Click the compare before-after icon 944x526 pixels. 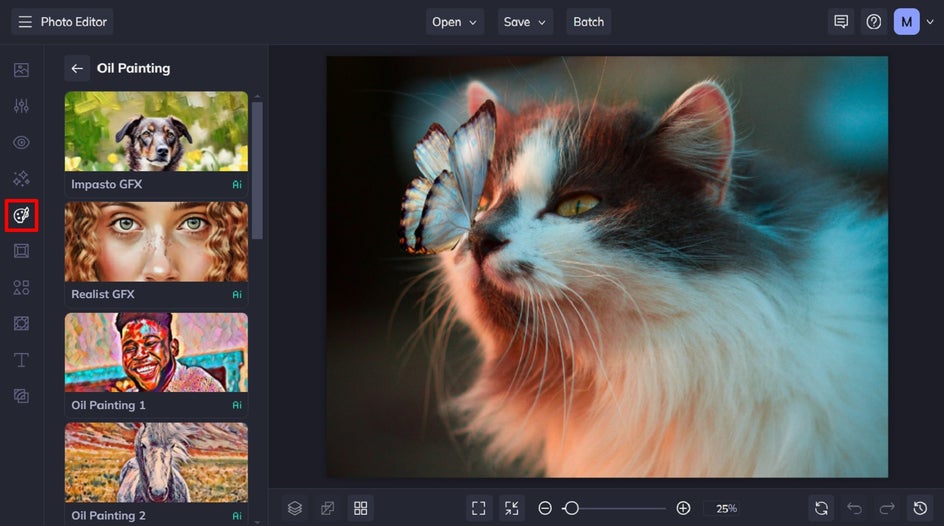(x=328, y=509)
